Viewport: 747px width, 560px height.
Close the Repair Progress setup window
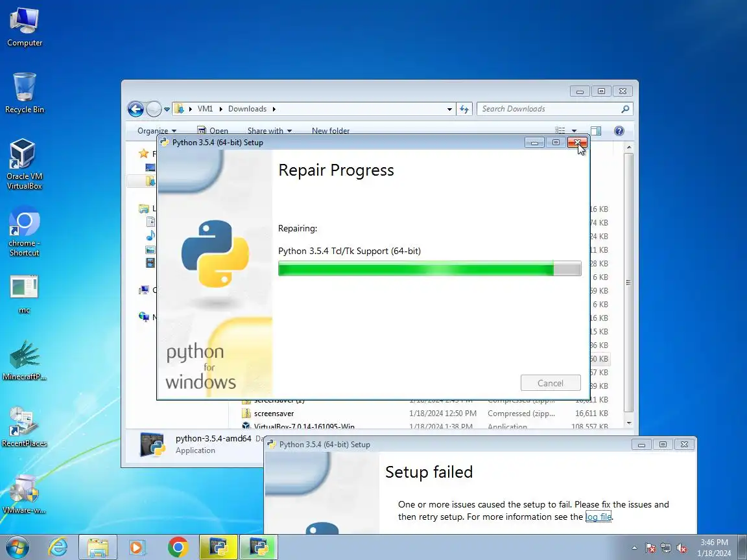click(x=577, y=143)
